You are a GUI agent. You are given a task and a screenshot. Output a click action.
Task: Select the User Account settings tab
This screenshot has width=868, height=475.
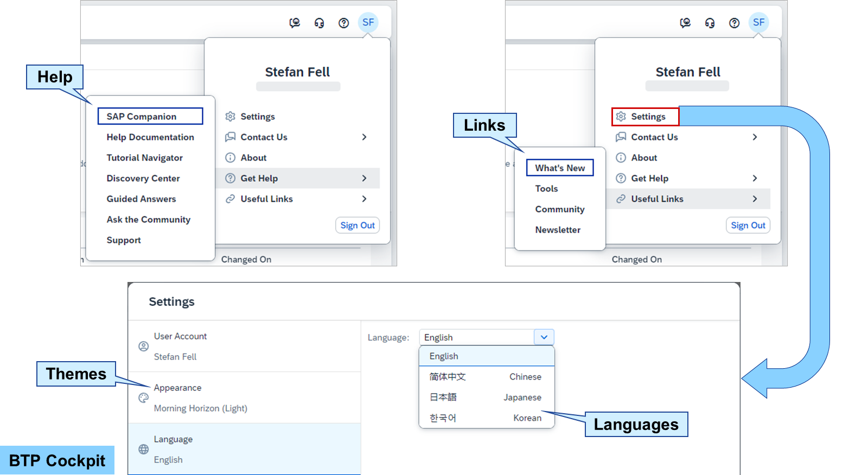pyautogui.click(x=245, y=346)
